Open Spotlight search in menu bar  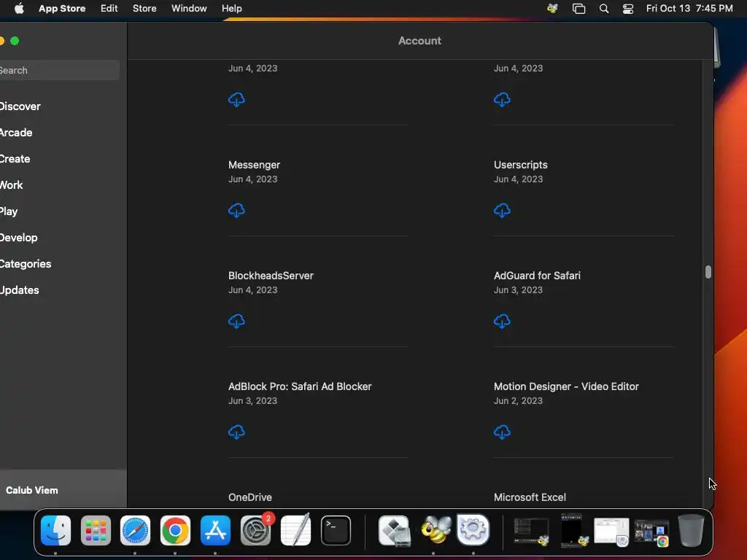(604, 8)
